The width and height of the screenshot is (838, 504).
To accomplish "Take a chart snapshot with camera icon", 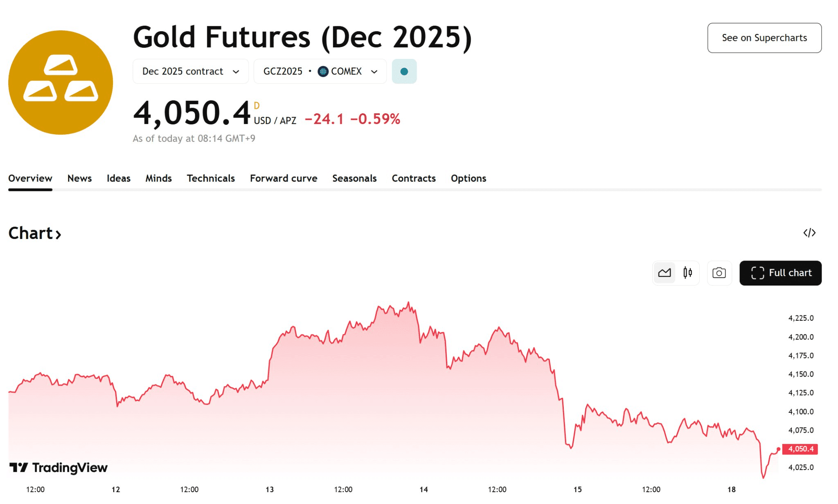I will click(x=719, y=273).
